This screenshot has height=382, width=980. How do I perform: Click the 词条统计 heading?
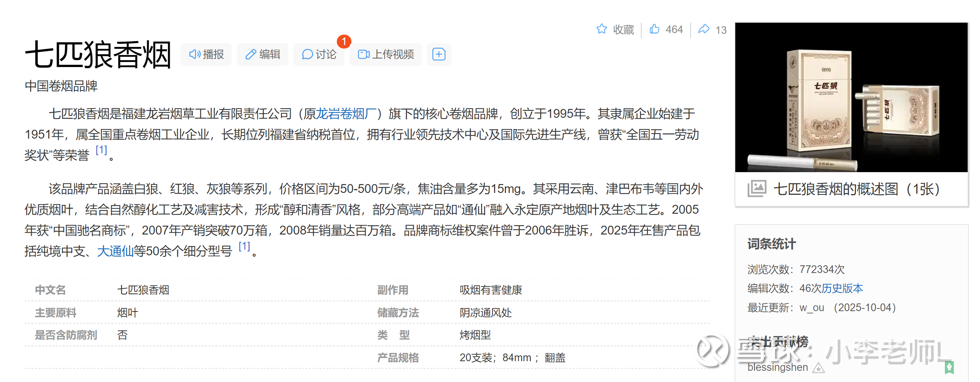tap(772, 244)
